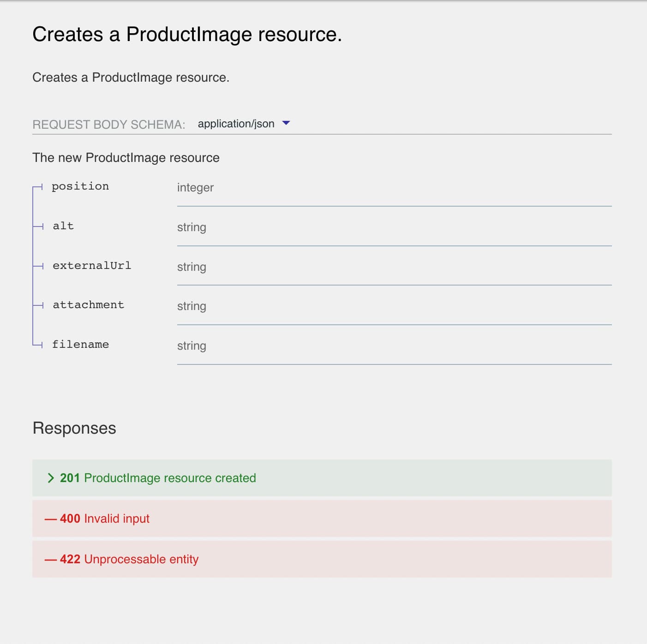Click the REQUEST BODY SCHEMA label
The height and width of the screenshot is (644, 647).
coord(109,124)
